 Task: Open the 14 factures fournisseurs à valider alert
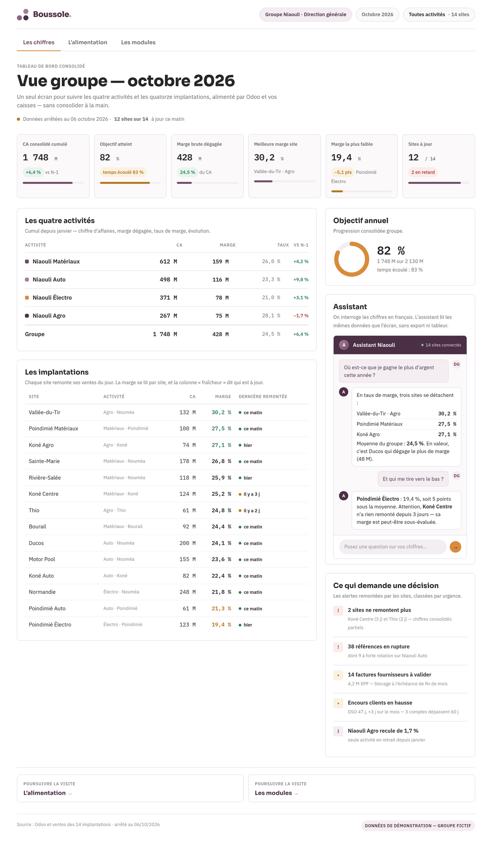(400, 679)
